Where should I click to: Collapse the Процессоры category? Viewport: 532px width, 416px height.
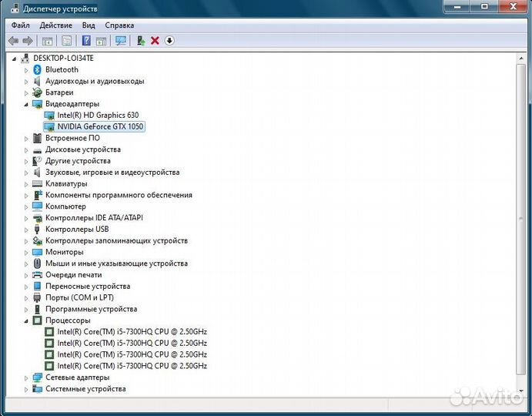click(26, 320)
